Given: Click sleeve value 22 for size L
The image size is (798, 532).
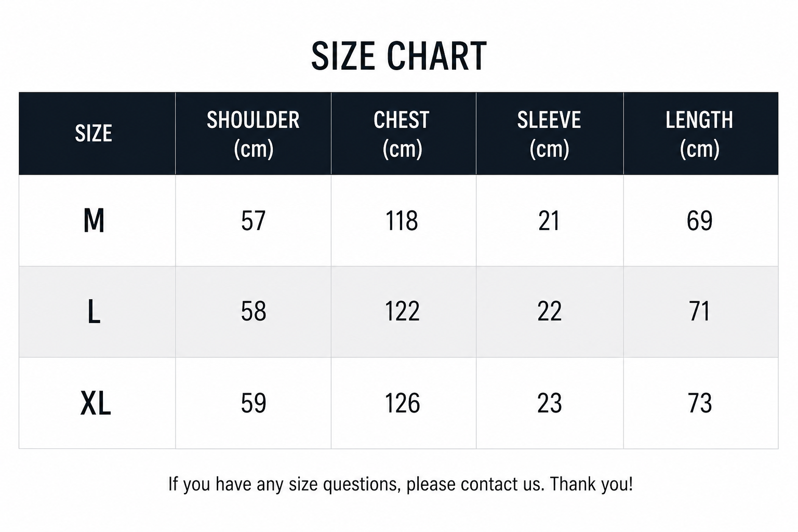Looking at the screenshot, I should tap(550, 312).
